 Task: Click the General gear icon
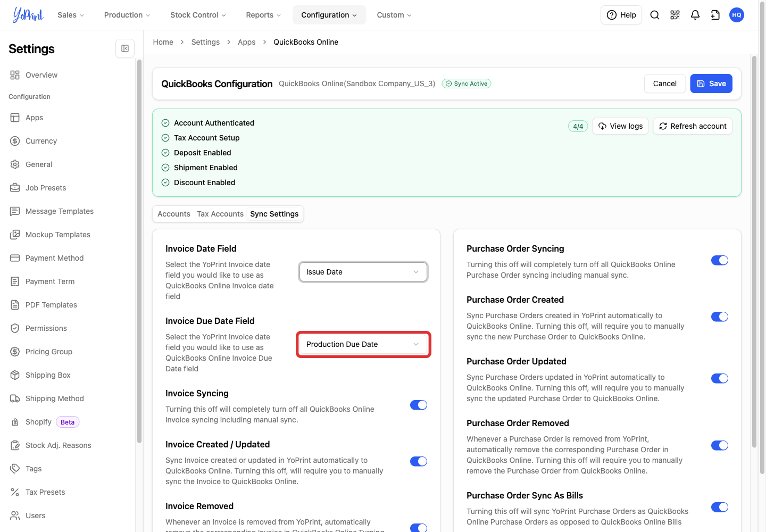(x=15, y=164)
